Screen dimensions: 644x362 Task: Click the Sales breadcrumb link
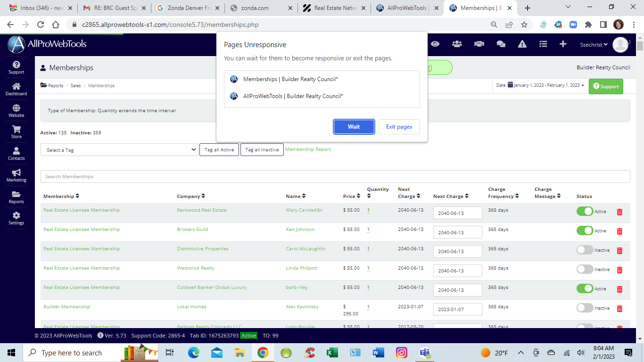tap(75, 86)
